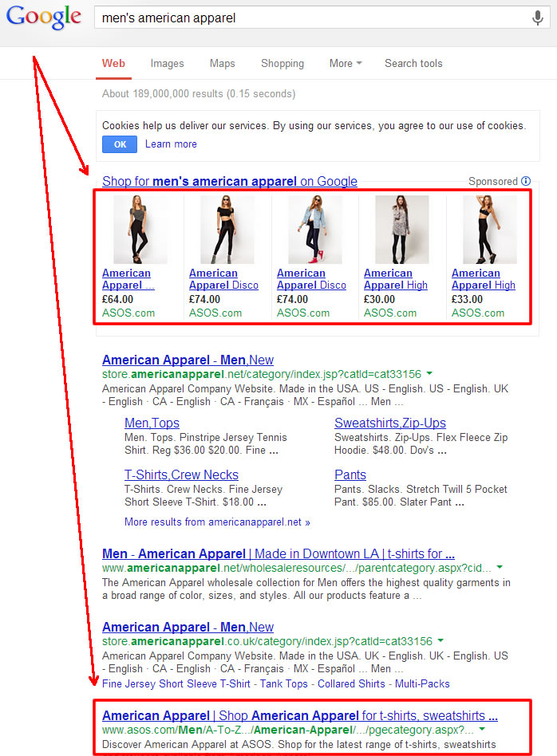Expand arrow beside store.americanapparel.net URL
Viewport: 557px width, 756px height.
429,374
